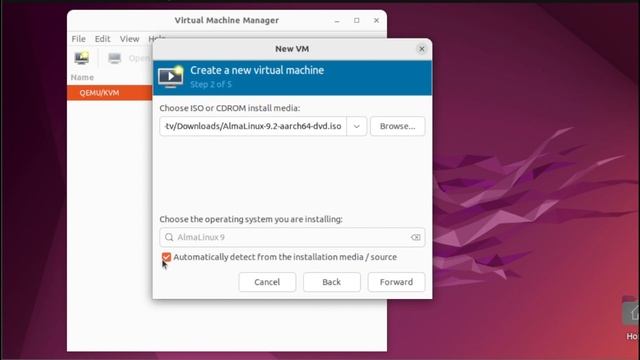Viewport: 640px width, 360px height.
Task: Click the magnifier icon in OS search field
Action: [x=169, y=237]
